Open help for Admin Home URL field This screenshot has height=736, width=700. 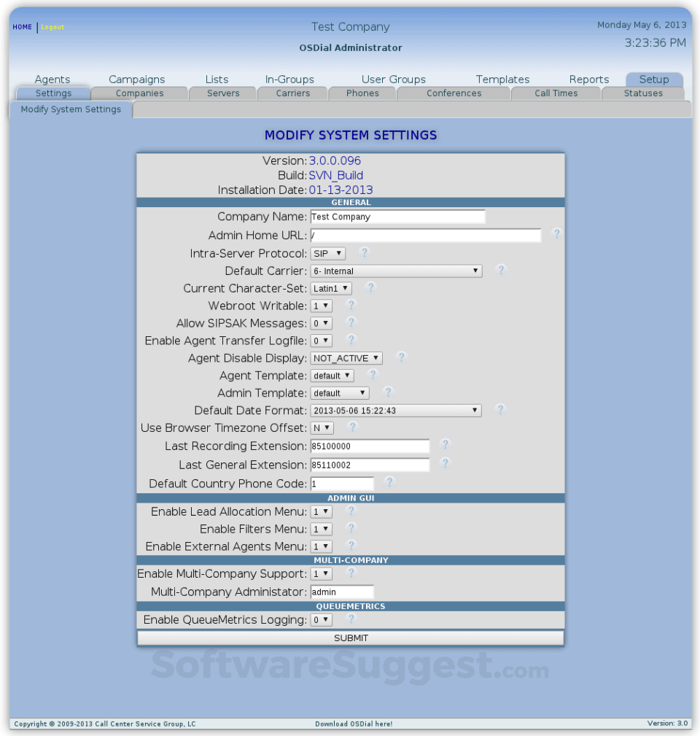[557, 233]
